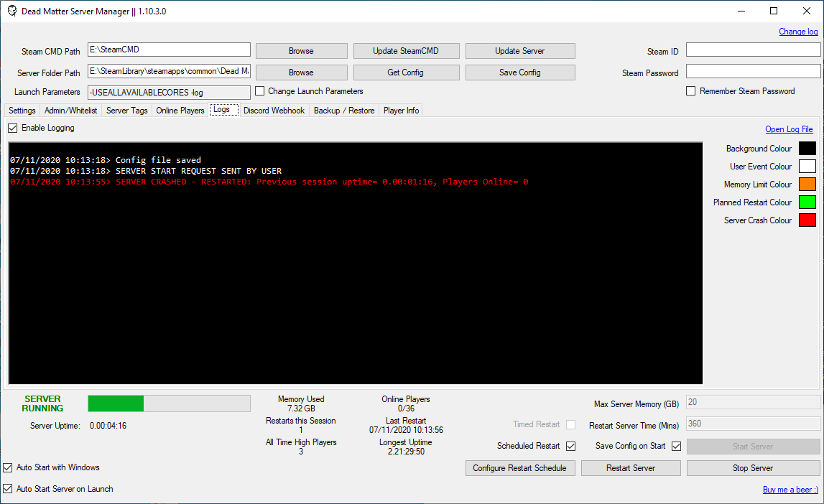824x504 pixels.
Task: Open the Change log
Action: click(798, 32)
